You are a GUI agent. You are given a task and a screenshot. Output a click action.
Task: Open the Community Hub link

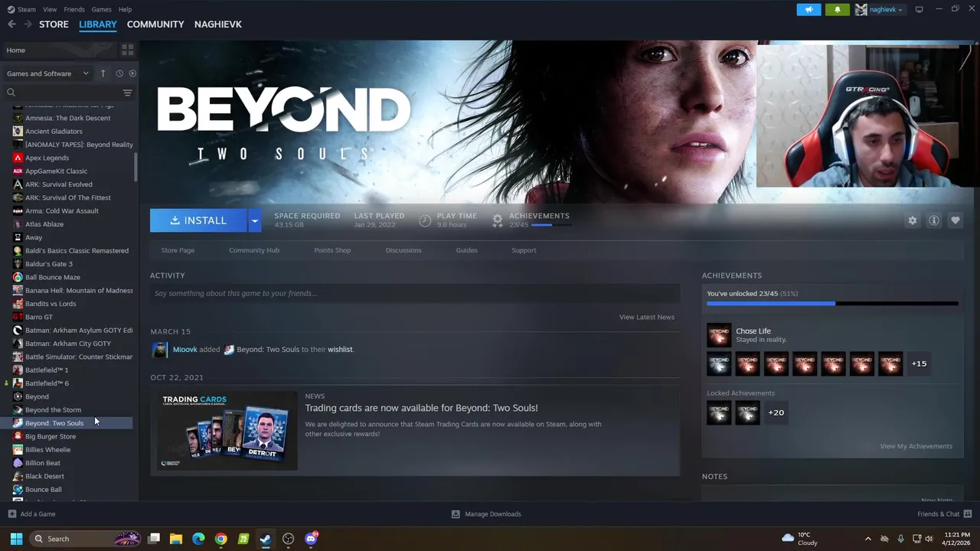(254, 250)
